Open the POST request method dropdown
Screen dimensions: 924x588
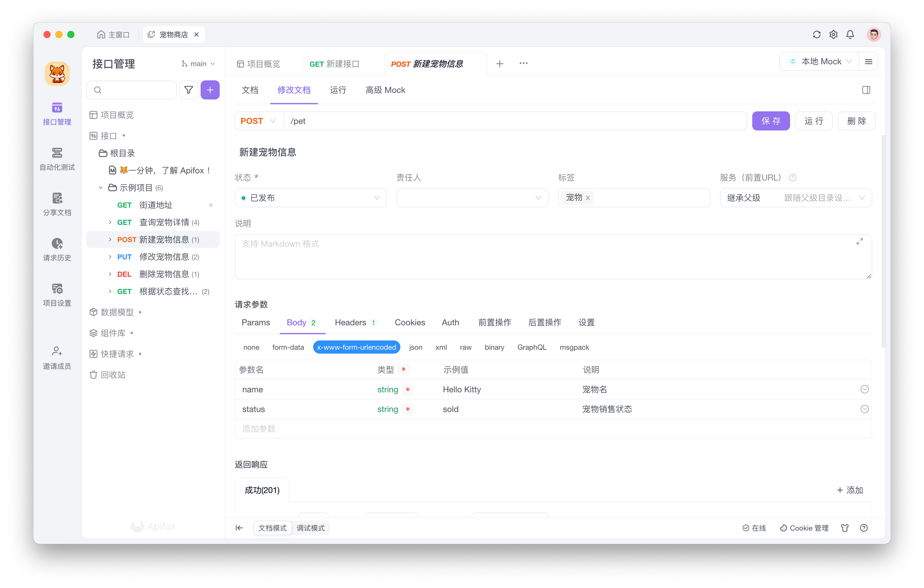258,121
